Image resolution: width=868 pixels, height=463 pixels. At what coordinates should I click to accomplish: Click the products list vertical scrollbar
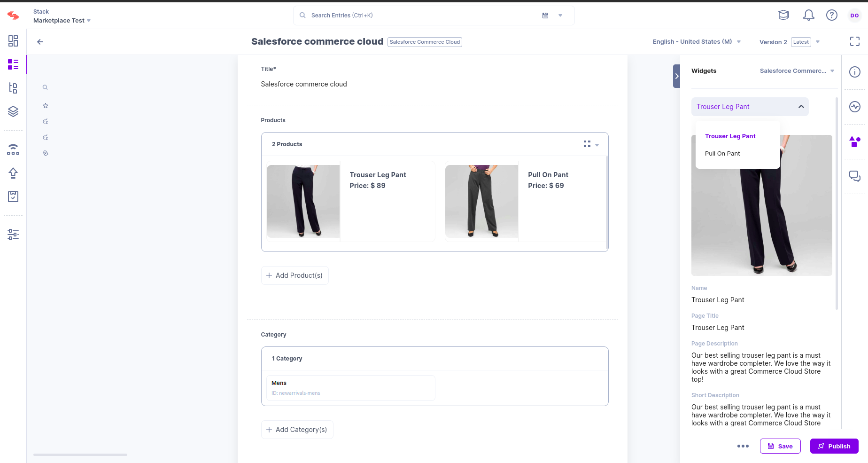(607, 203)
